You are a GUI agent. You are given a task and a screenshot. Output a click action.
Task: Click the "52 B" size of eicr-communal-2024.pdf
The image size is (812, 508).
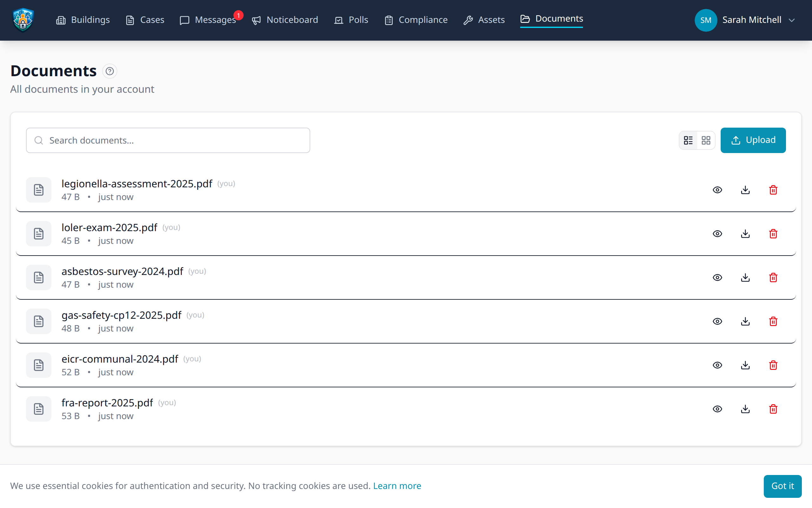(70, 372)
